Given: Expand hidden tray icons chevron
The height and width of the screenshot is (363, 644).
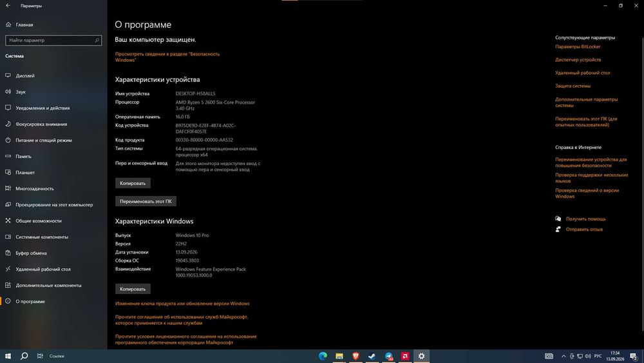Looking at the screenshot, I should click(x=563, y=356).
